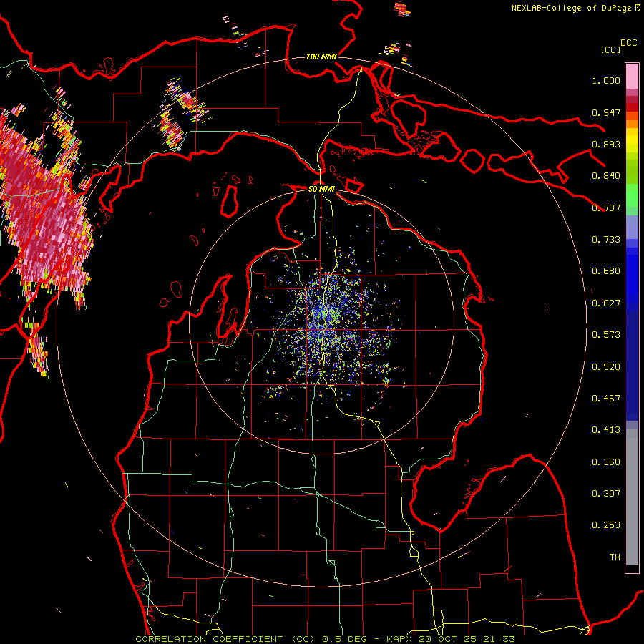This screenshot has height=644, width=644.
Task: Click the 0.733 legend value
Action: click(x=606, y=240)
